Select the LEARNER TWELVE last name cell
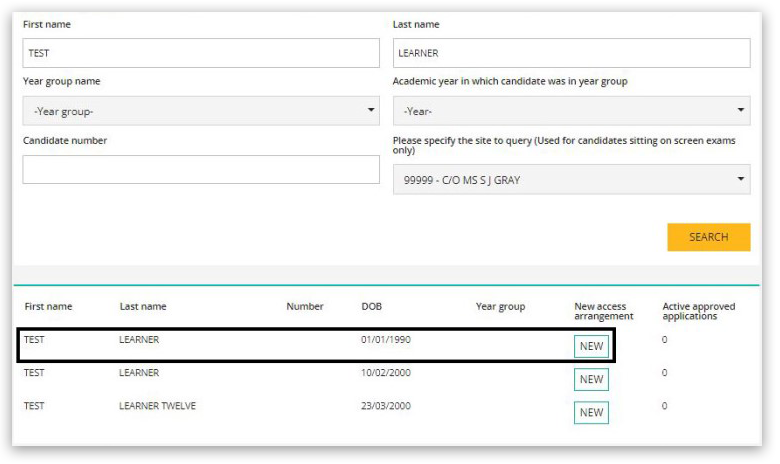The width and height of the screenshot is (780, 464). pyautogui.click(x=157, y=405)
